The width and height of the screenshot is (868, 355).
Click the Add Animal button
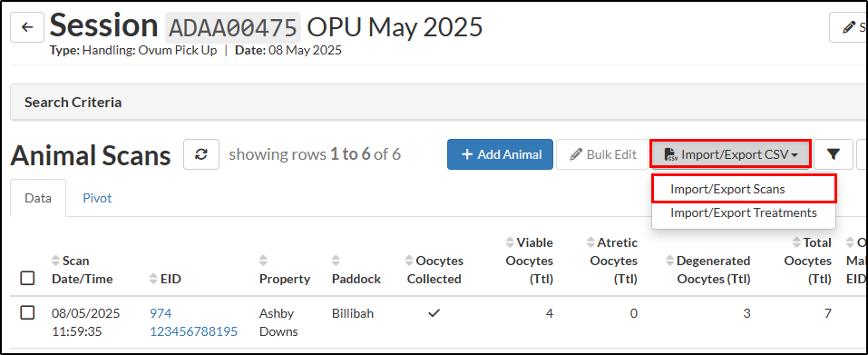click(x=500, y=154)
